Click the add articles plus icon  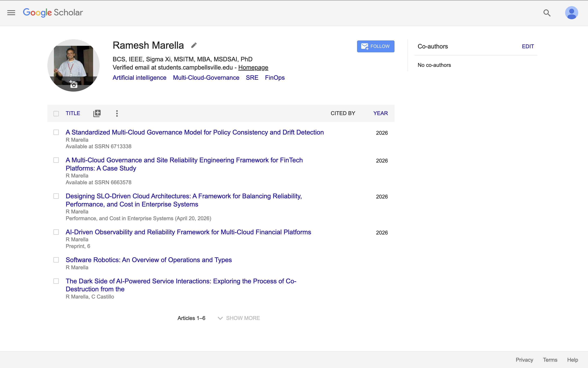97,113
